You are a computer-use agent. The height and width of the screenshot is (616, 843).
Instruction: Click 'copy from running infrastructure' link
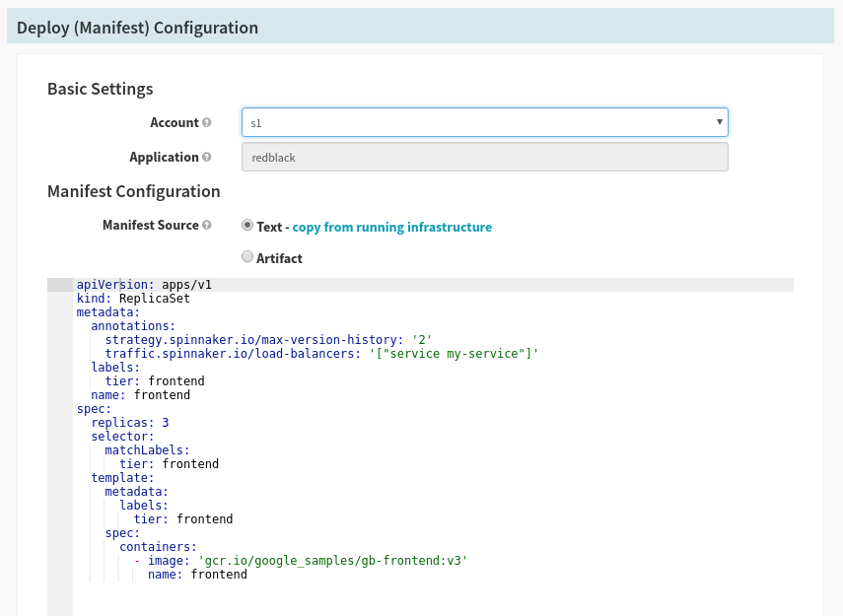[x=391, y=227]
